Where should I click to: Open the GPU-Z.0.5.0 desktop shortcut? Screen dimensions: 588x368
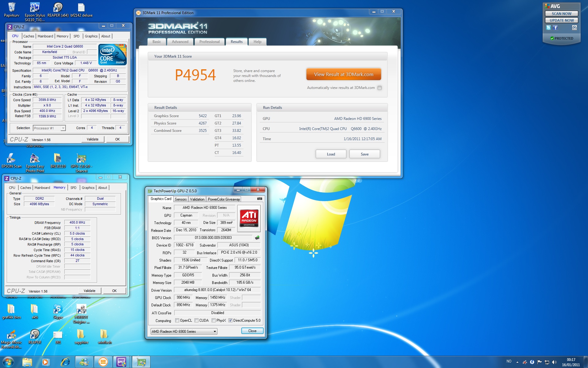click(x=81, y=163)
